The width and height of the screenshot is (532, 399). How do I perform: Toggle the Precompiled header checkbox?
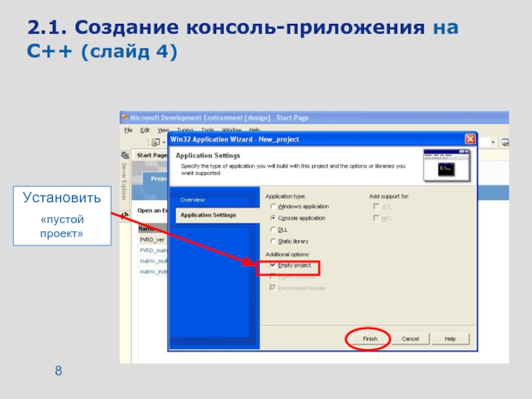pyautogui.click(x=273, y=288)
